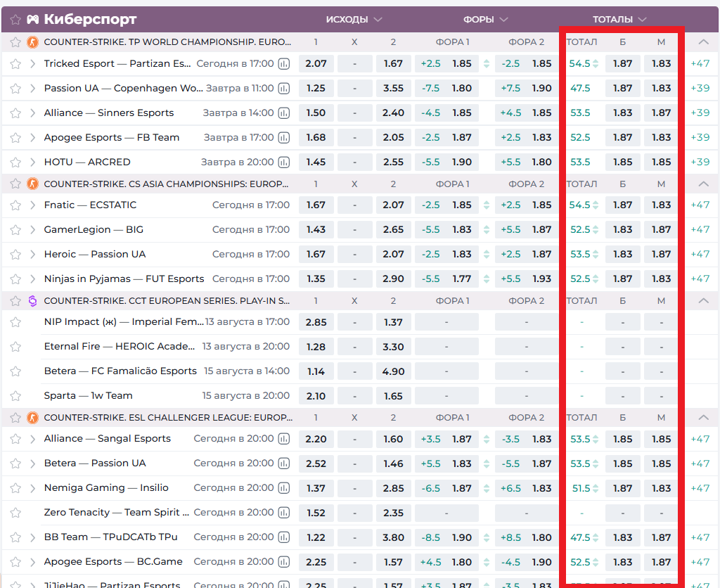Bet on Zero Tenacity win at 1.52

click(x=316, y=513)
